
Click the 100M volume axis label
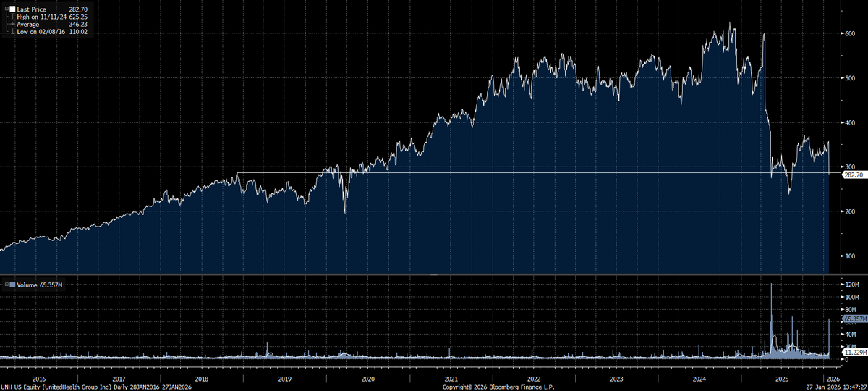pyautogui.click(x=851, y=297)
